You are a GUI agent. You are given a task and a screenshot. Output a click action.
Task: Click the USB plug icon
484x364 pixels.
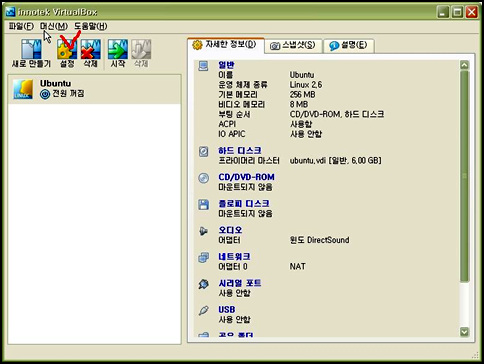click(x=203, y=310)
